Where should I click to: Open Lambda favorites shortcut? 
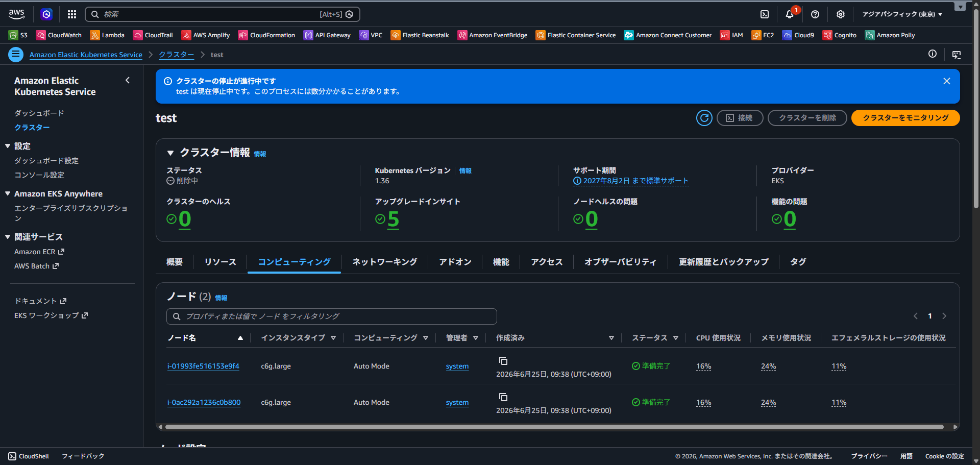point(107,35)
